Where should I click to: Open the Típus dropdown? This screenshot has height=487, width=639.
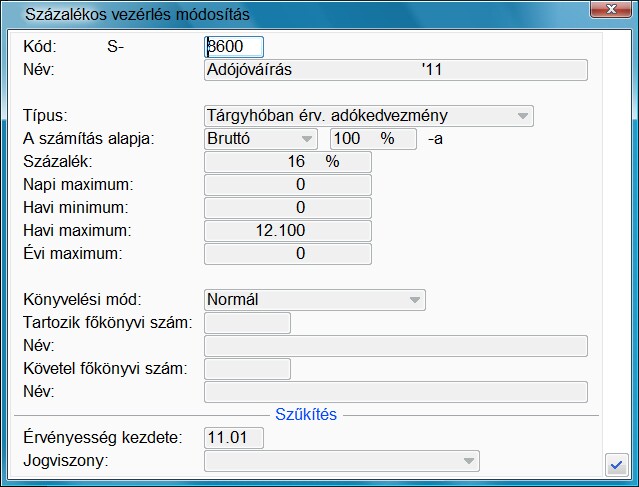tap(369, 116)
